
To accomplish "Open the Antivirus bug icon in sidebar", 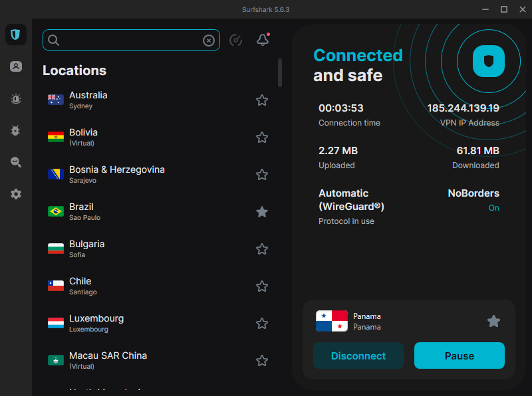I will (15, 130).
